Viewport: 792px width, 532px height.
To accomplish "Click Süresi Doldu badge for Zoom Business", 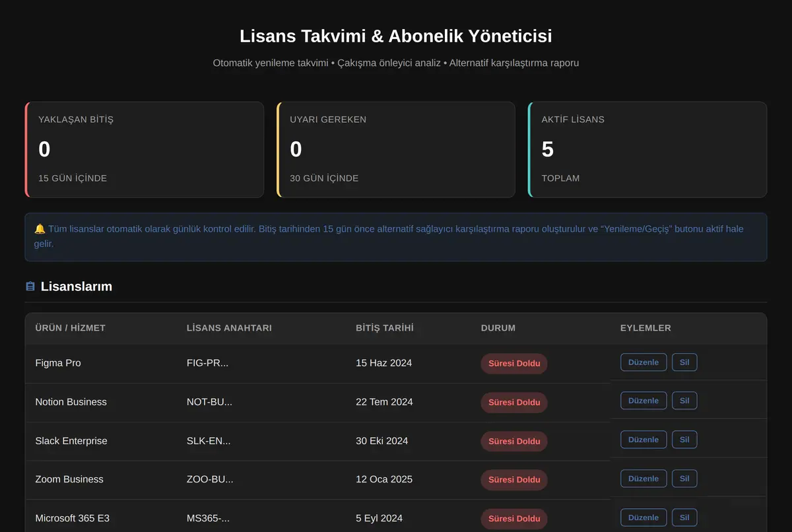I will click(514, 480).
